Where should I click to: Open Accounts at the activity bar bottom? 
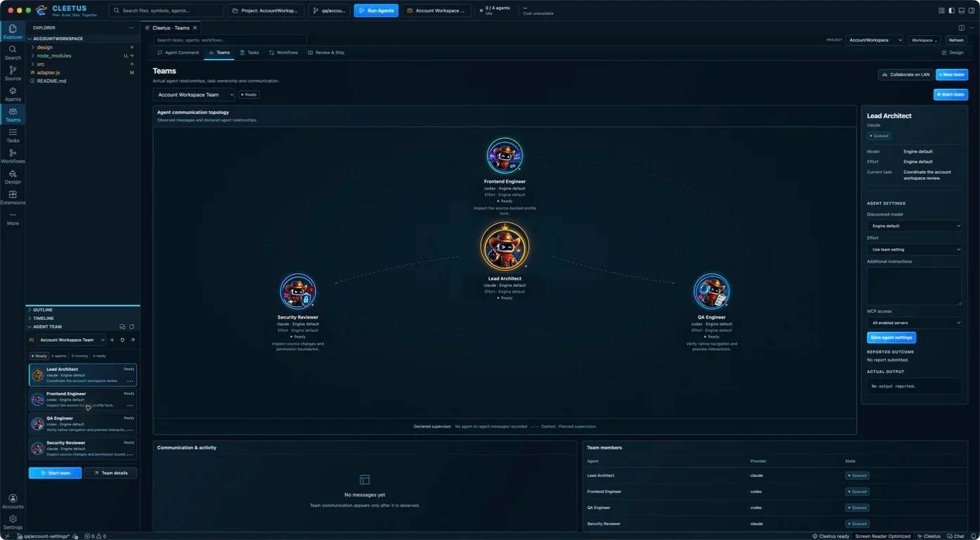[x=13, y=501]
